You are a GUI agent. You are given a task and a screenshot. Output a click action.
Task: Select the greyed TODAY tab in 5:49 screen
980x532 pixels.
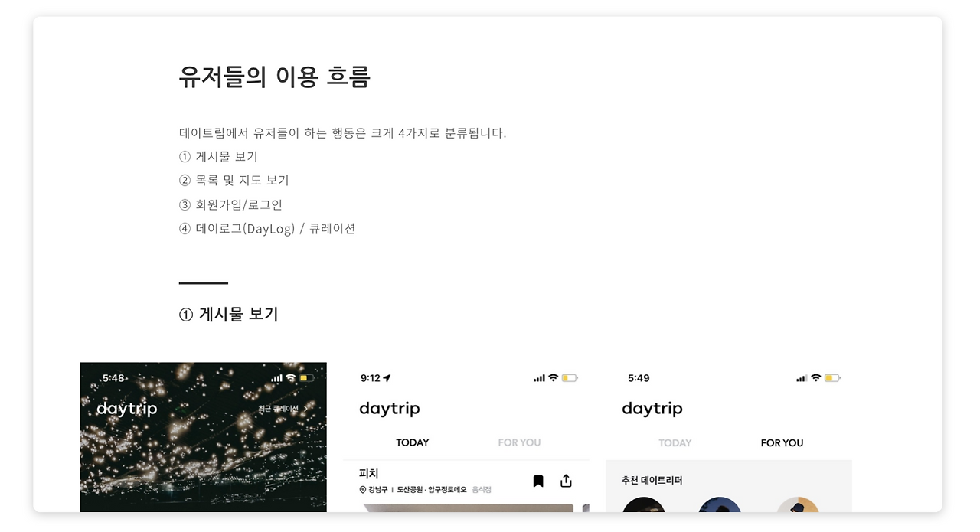point(675,442)
